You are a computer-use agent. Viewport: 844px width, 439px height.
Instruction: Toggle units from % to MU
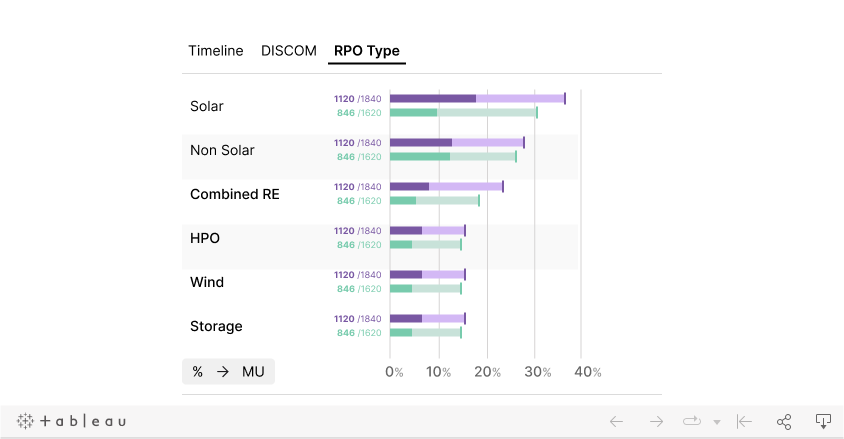click(x=228, y=371)
